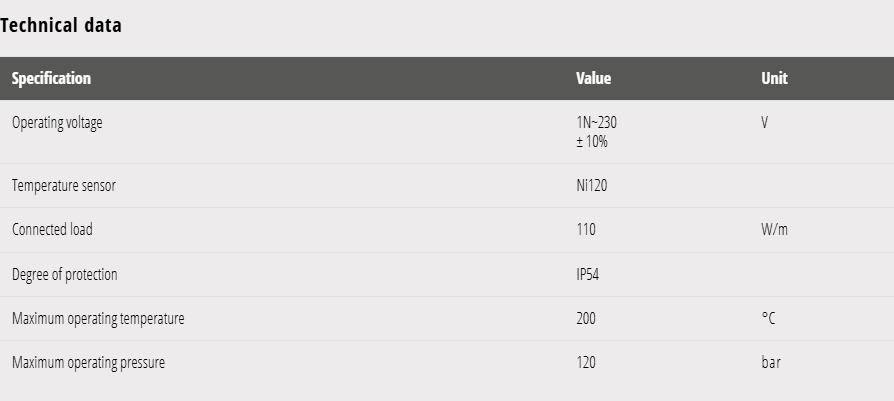Click the IP54 protection value
The image size is (894, 401).
[x=588, y=274]
